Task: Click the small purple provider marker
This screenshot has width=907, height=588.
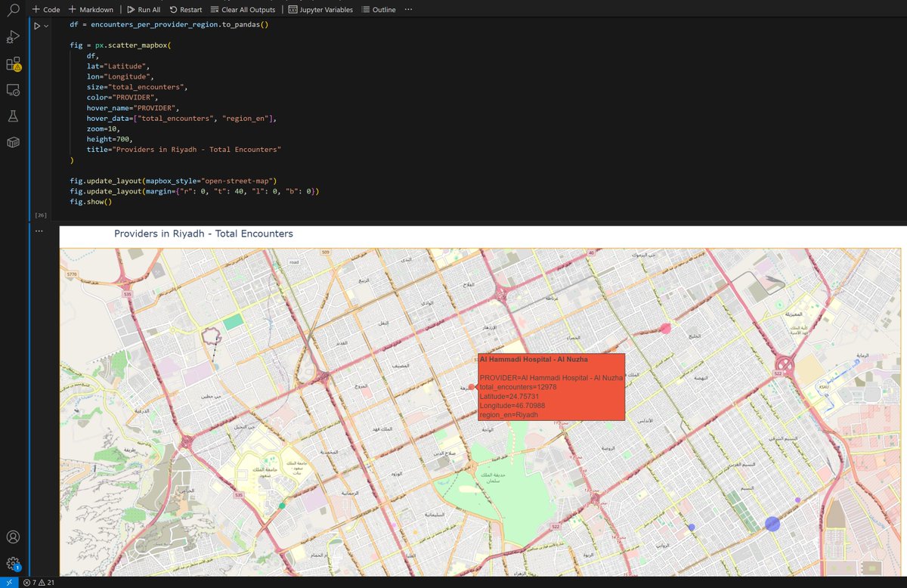Action: click(x=797, y=500)
